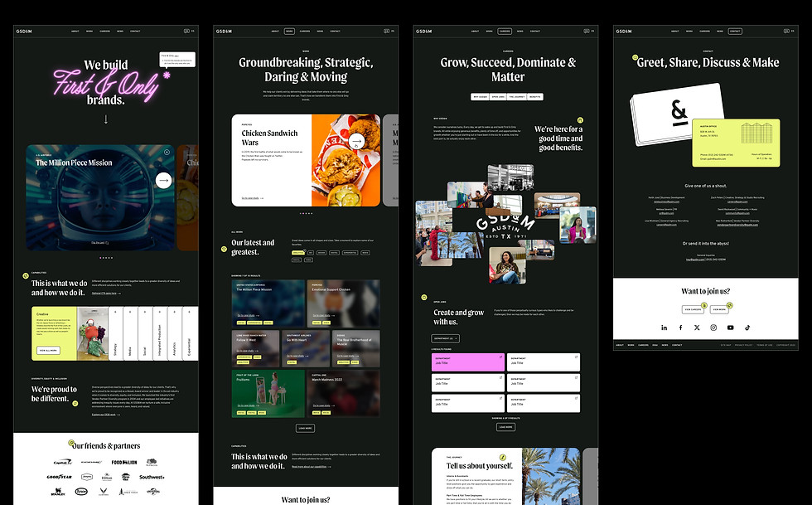
Task: Open TikTok icon in Contact page footer
Action: coord(747,328)
